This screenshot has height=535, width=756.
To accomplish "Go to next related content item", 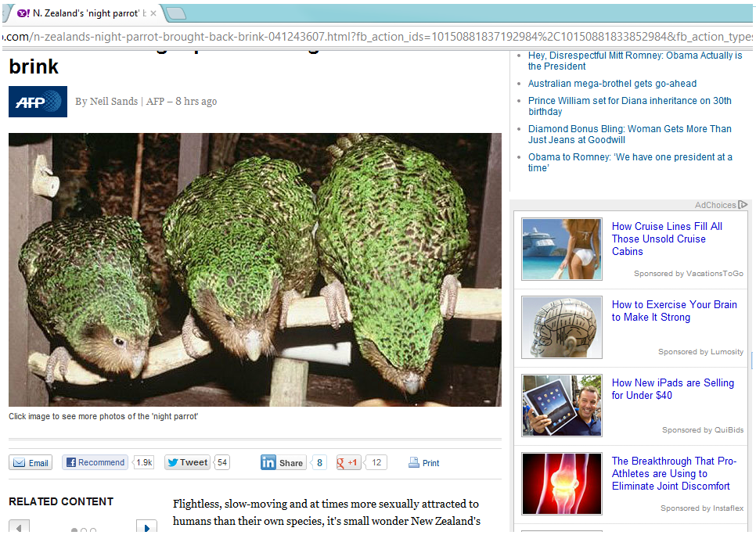I will (x=146, y=527).
